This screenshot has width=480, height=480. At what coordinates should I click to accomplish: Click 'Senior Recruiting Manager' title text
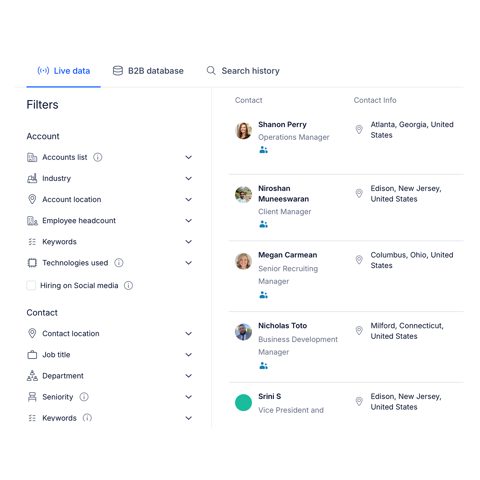288,275
